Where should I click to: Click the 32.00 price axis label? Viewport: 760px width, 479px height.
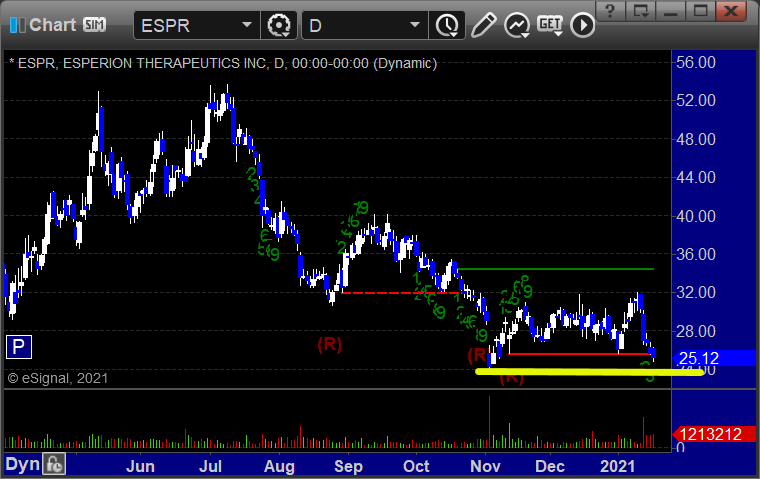click(696, 292)
